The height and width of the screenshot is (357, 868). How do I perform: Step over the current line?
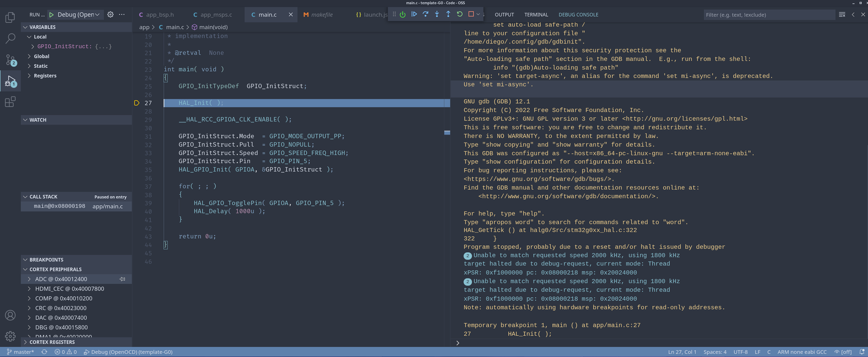[x=425, y=14]
